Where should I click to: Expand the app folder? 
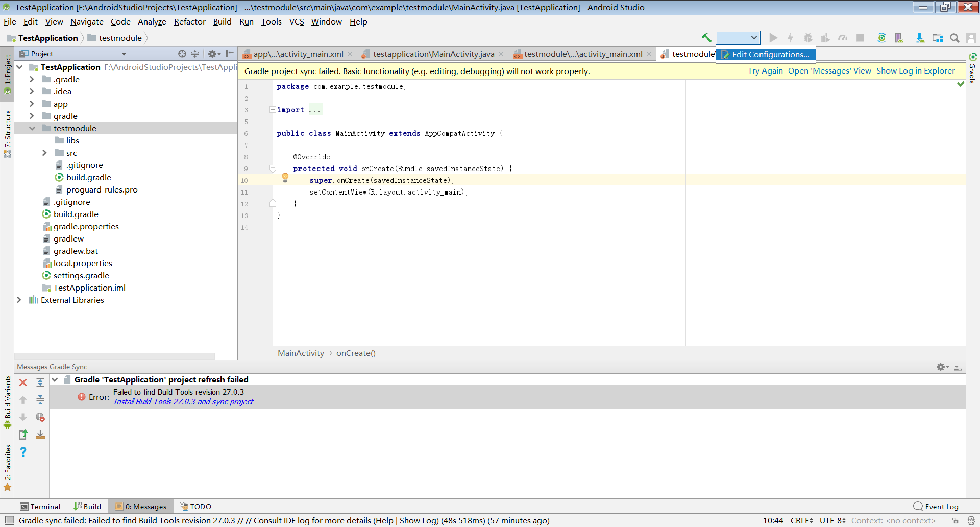[x=32, y=104]
